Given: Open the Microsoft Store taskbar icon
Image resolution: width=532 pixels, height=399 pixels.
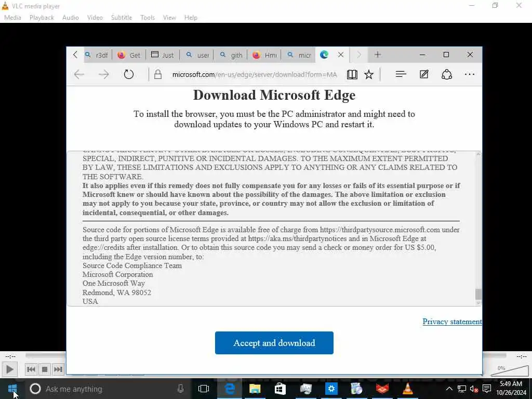Looking at the screenshot, I should pyautogui.click(x=280, y=389).
